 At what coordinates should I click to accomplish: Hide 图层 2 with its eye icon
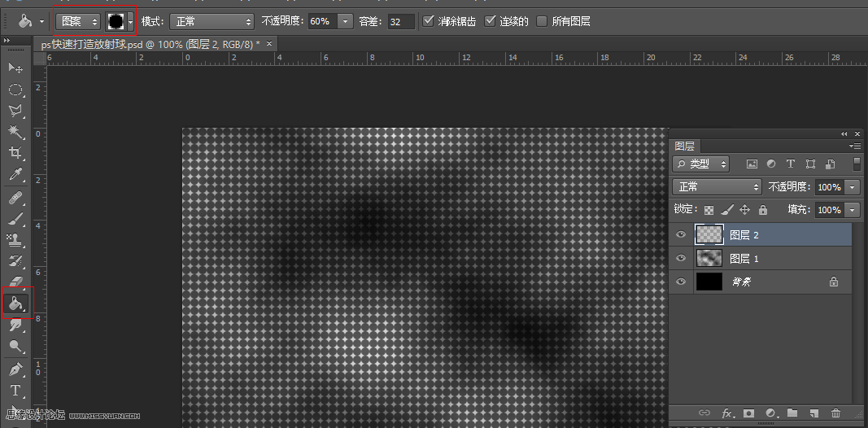[x=681, y=235]
